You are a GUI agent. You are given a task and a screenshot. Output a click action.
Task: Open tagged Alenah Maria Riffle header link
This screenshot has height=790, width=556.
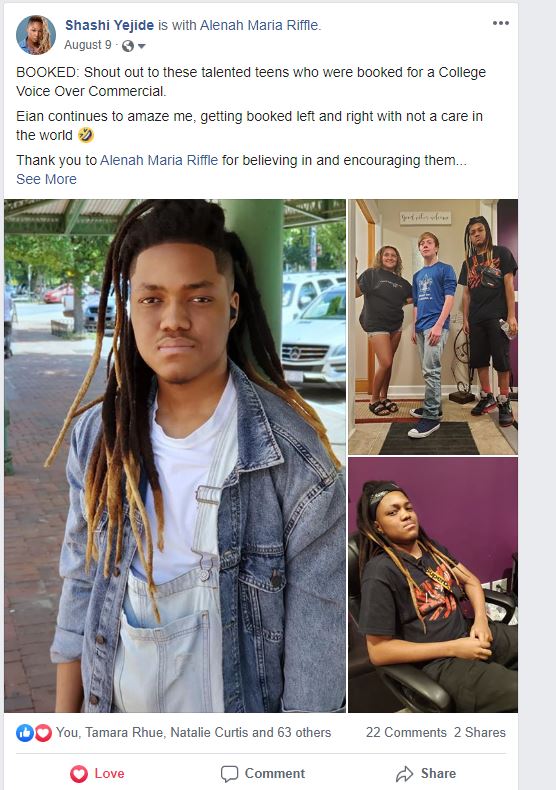[x=259, y=25]
